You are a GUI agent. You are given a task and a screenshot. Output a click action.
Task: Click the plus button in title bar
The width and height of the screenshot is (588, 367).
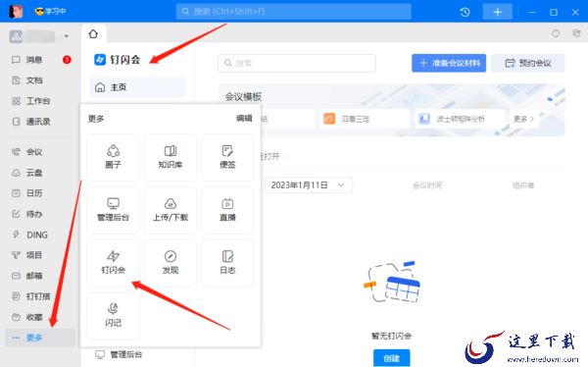pos(497,12)
